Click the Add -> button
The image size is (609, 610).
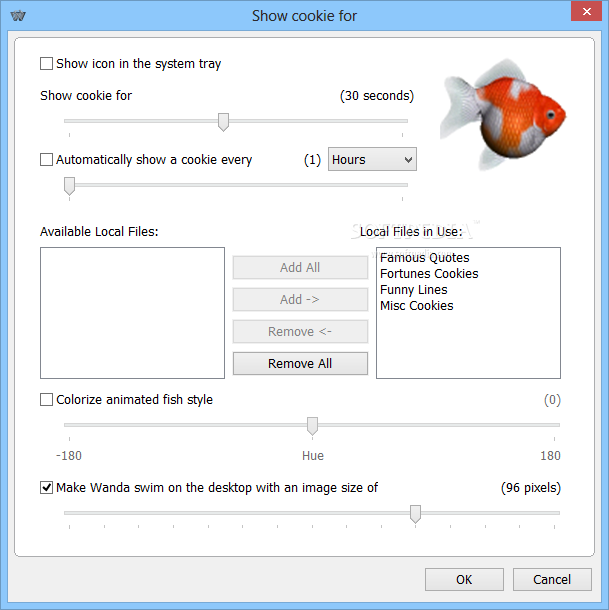tap(300, 300)
